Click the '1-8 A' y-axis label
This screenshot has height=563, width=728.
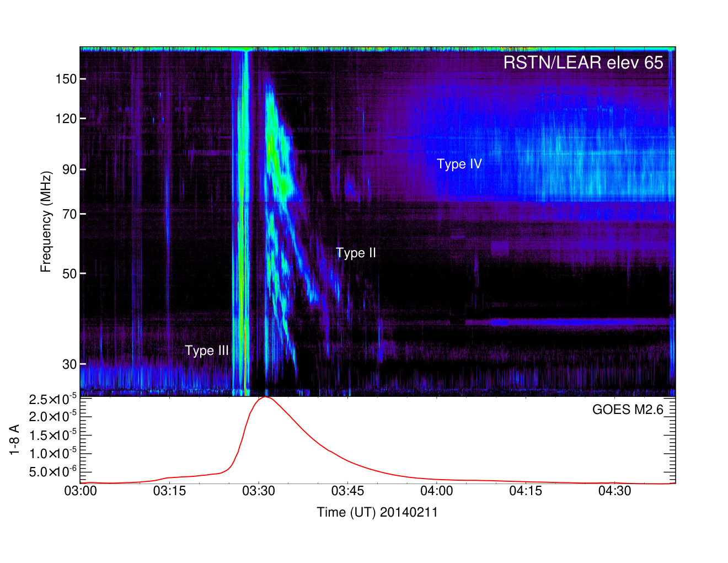click(x=15, y=439)
